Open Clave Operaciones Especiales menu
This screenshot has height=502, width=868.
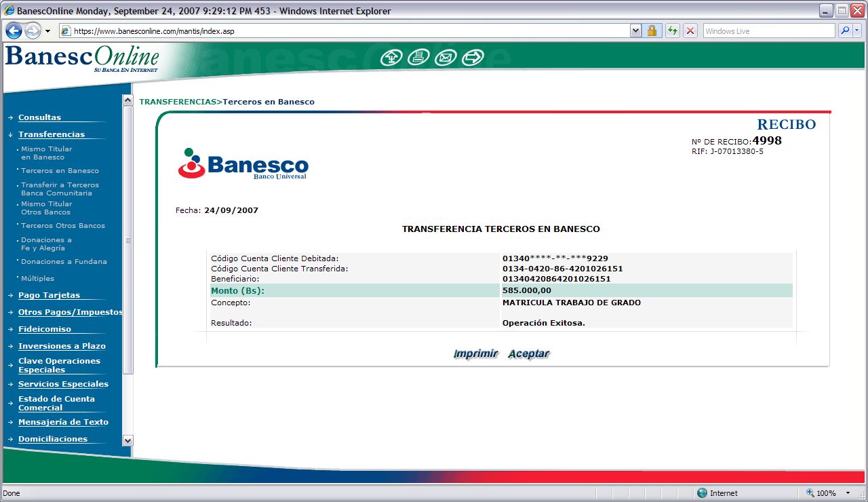point(59,366)
